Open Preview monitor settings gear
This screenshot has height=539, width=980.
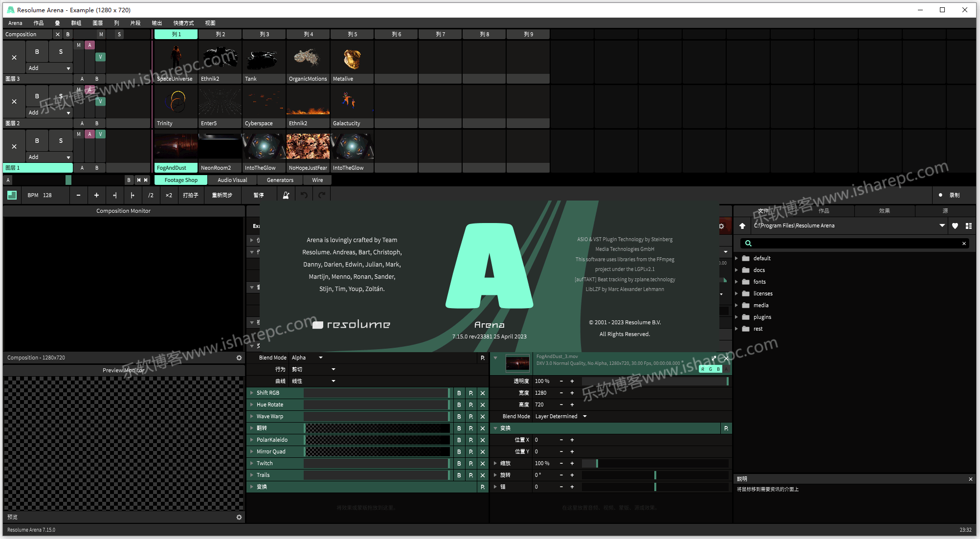click(239, 517)
